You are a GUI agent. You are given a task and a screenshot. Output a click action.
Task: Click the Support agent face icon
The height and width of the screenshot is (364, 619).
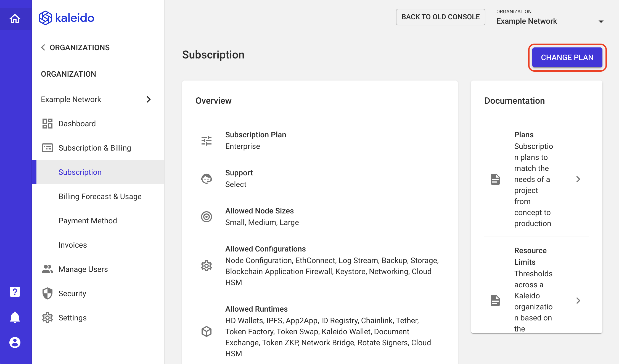pyautogui.click(x=206, y=179)
